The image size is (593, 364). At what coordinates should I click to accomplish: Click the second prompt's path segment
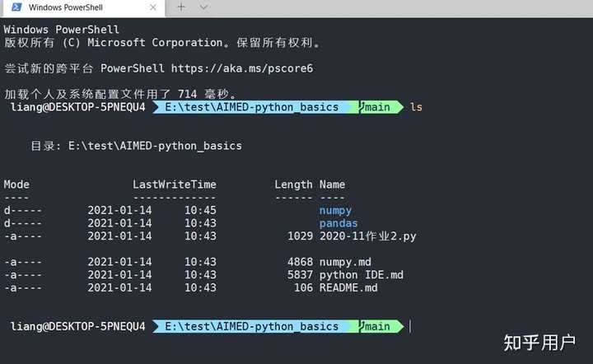tap(251, 327)
